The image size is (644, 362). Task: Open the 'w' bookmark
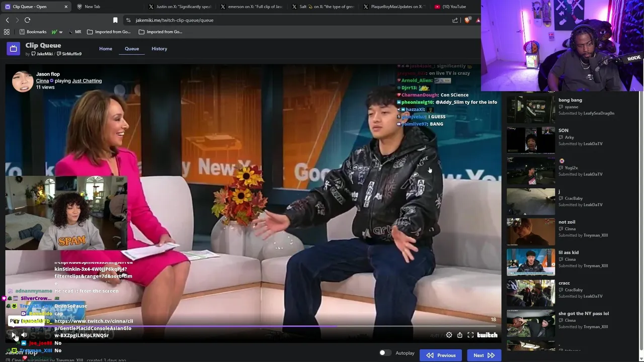pyautogui.click(x=57, y=32)
